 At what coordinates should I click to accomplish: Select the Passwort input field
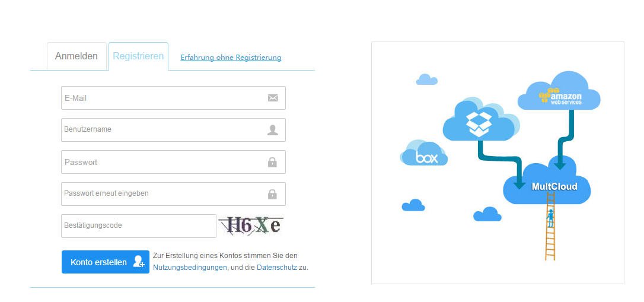coord(173,162)
